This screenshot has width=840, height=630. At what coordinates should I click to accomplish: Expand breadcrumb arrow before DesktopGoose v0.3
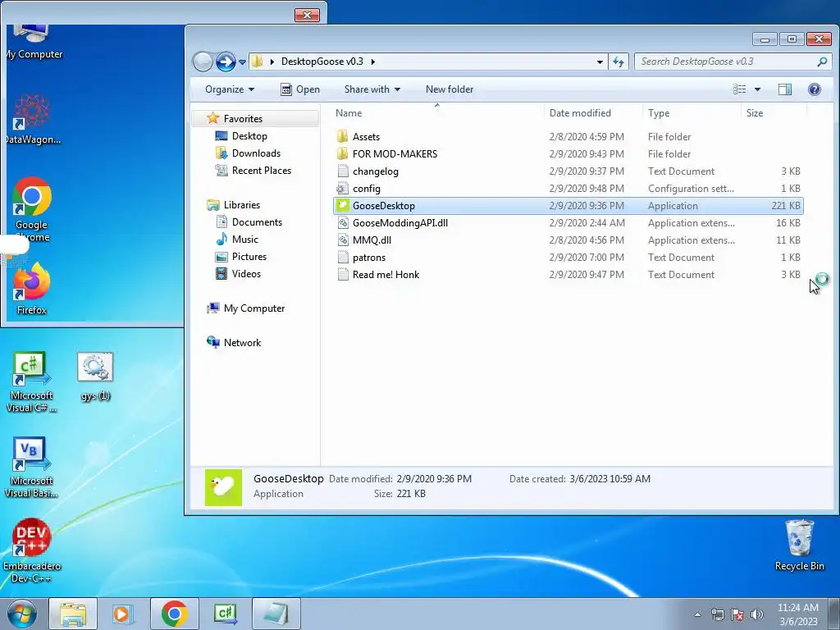pos(272,62)
